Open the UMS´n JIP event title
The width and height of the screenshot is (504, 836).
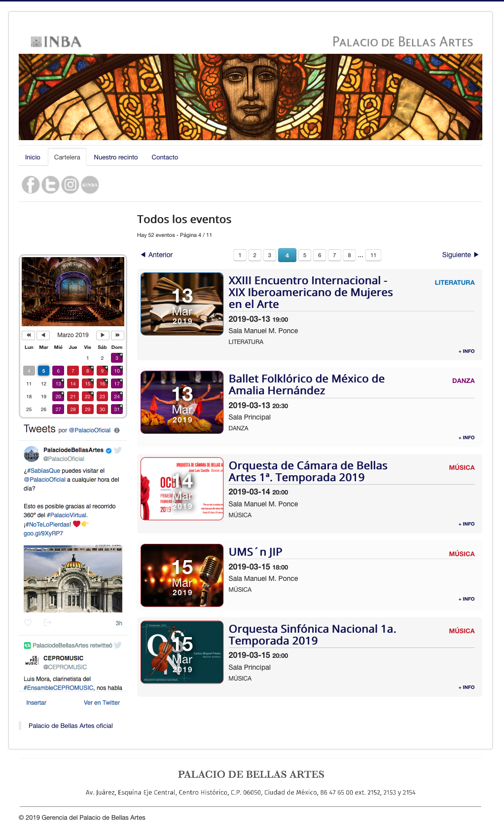255,552
